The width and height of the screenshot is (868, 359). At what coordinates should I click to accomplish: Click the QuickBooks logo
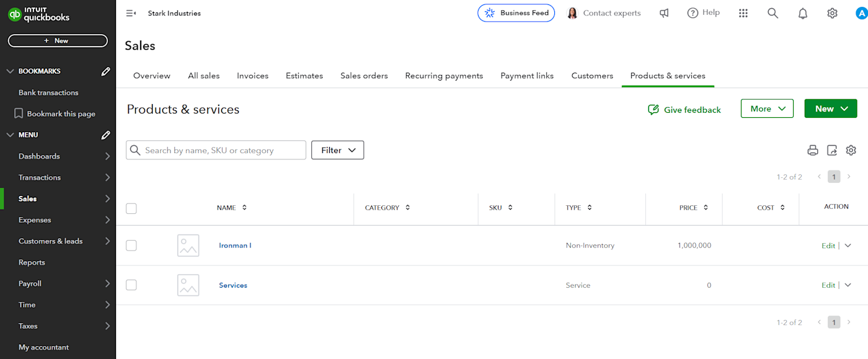(38, 14)
